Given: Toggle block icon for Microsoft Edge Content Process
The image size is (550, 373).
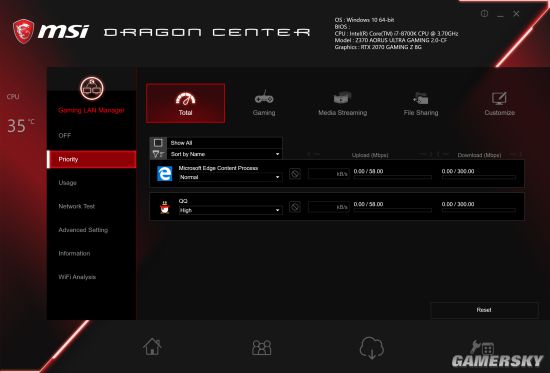Looking at the screenshot, I should click(x=295, y=174).
